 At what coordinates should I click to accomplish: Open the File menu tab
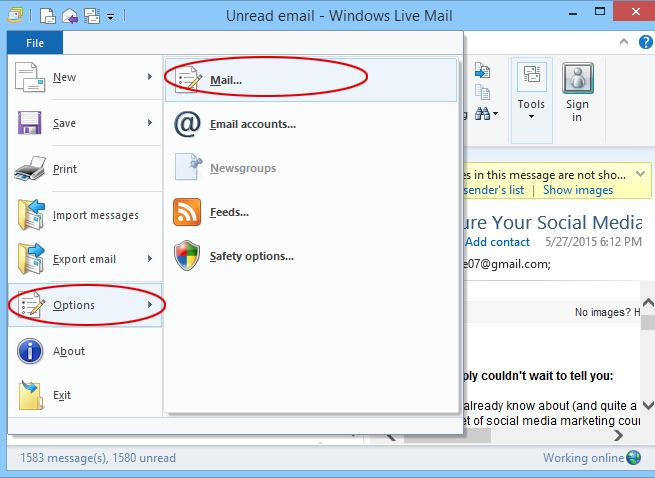[35, 43]
